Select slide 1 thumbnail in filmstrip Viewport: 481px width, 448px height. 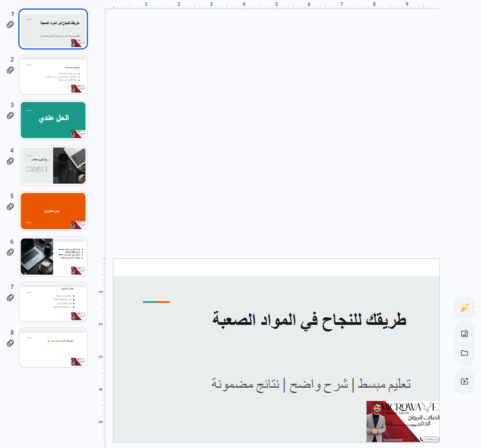coord(53,29)
